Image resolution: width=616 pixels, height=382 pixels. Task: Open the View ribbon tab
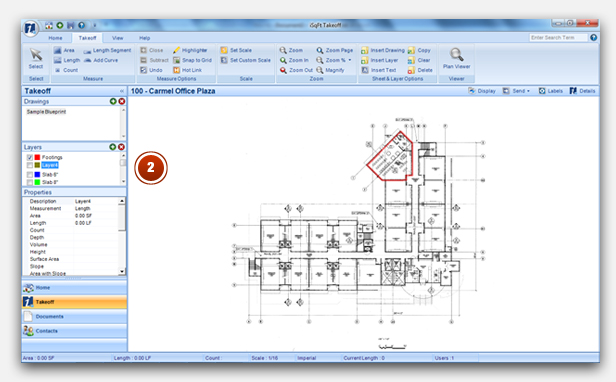click(117, 38)
